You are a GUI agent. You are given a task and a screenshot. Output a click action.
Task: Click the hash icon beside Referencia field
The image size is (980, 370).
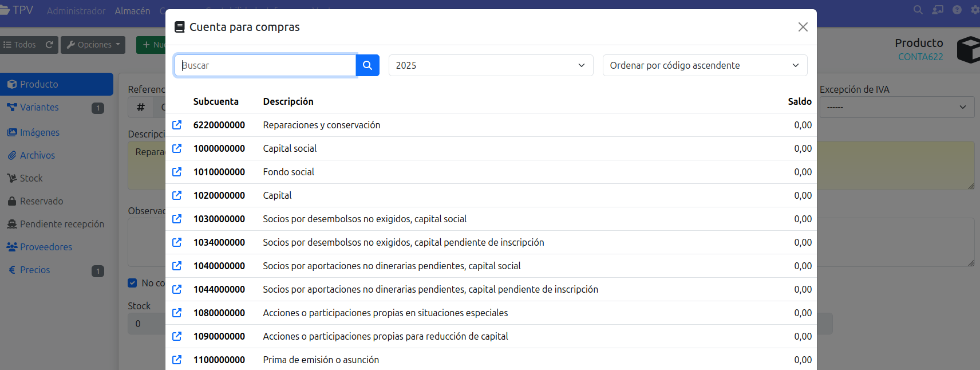coord(141,107)
